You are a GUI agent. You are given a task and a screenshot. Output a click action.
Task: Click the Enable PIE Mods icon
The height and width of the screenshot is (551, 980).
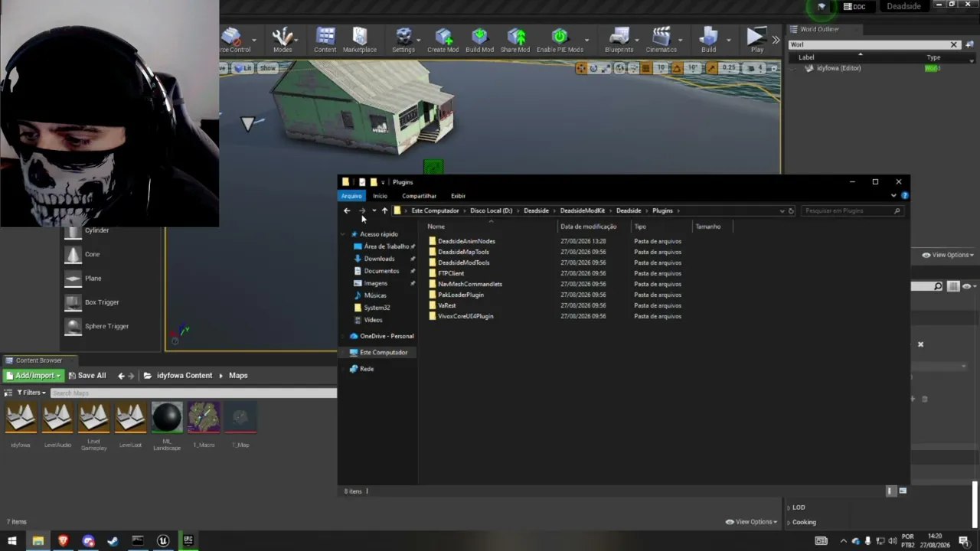(560, 40)
